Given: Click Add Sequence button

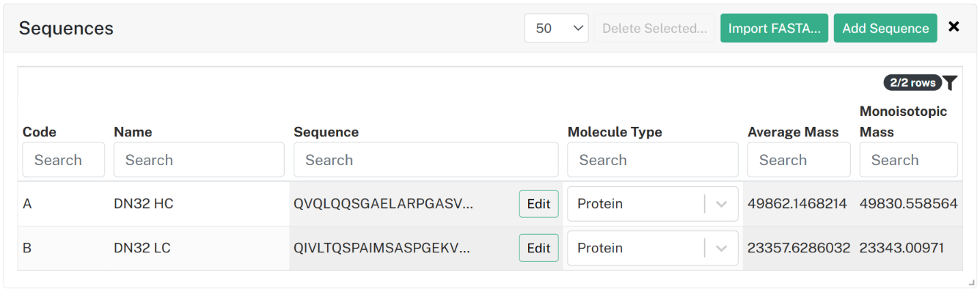Looking at the screenshot, I should point(885,28).
